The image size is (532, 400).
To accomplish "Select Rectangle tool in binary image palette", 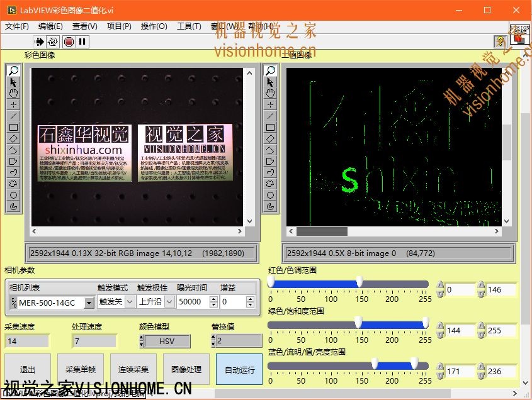I will (x=271, y=127).
